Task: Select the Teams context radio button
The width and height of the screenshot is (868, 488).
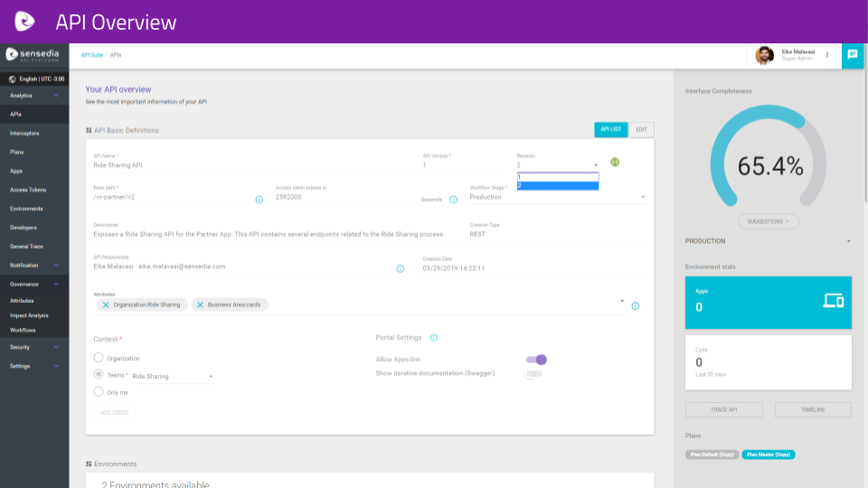Action: (99, 374)
